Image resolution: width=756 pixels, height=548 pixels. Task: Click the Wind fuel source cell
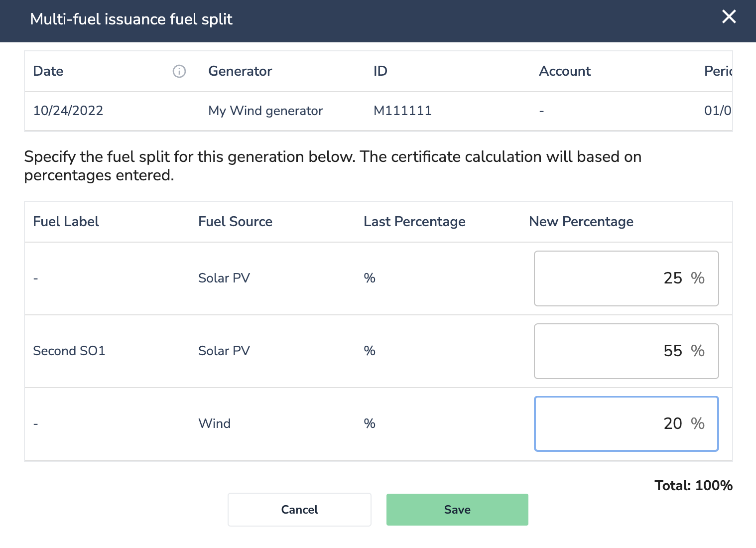215,424
